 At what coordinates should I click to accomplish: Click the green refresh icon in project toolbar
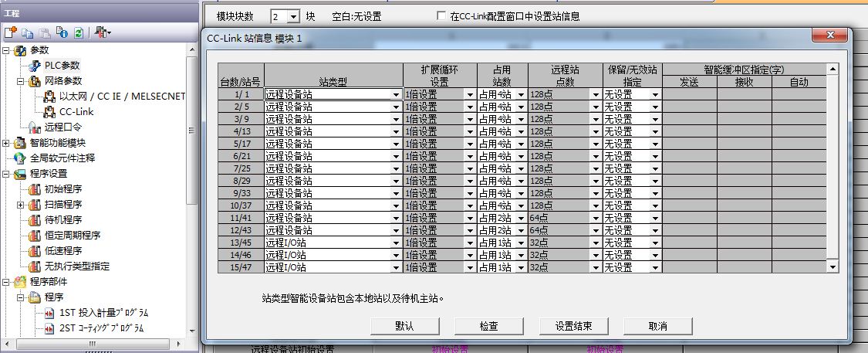tap(79, 32)
